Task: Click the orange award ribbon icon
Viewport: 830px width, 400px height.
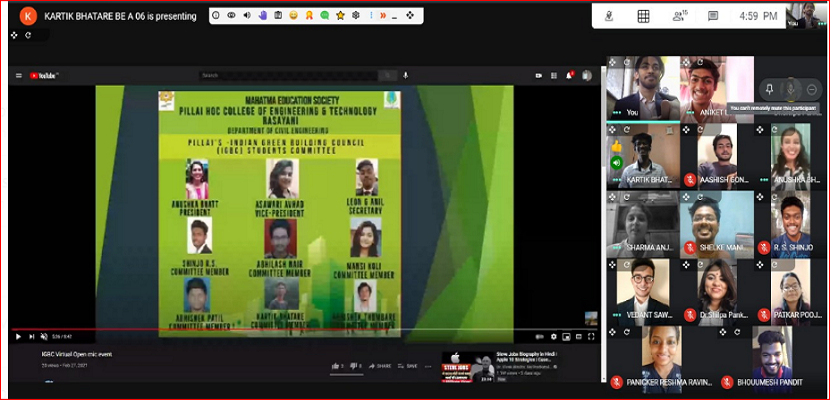Action: coord(309,16)
